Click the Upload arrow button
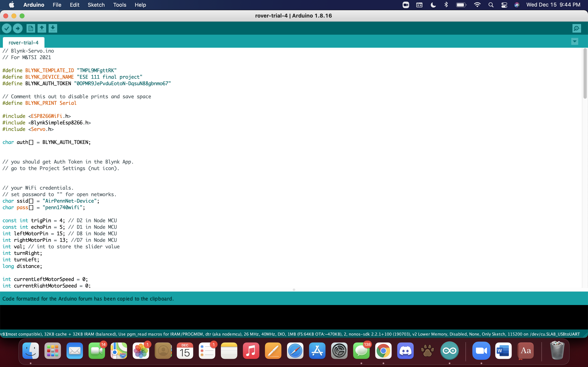This screenshot has height=367, width=588. click(x=18, y=28)
